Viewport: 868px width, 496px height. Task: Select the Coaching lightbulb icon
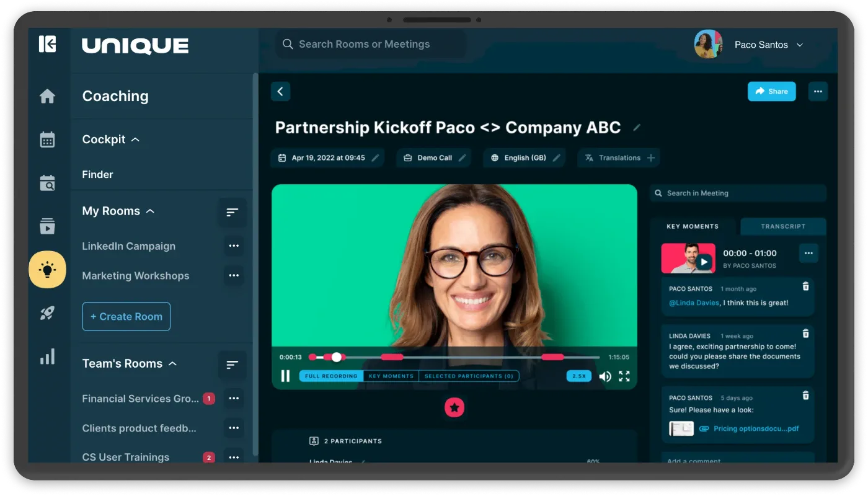pos(47,270)
